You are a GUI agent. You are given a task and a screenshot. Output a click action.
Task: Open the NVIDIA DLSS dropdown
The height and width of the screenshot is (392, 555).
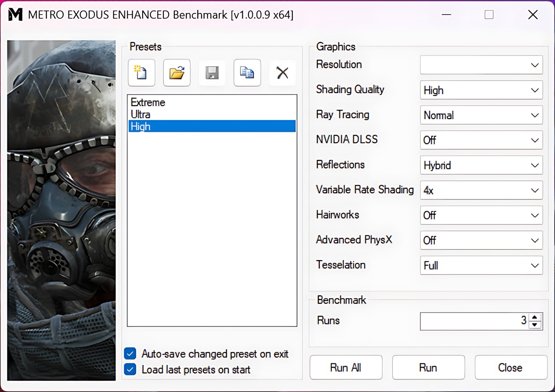click(x=481, y=140)
